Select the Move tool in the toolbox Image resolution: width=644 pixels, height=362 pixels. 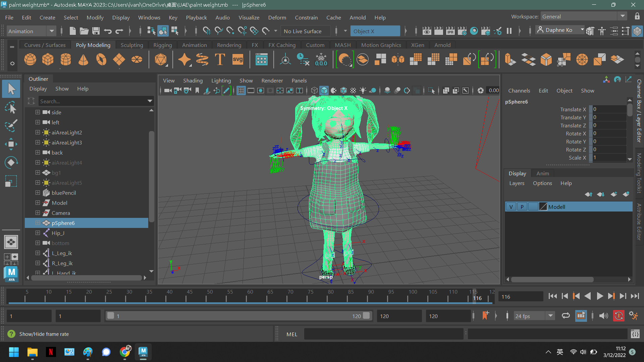tap(11, 143)
